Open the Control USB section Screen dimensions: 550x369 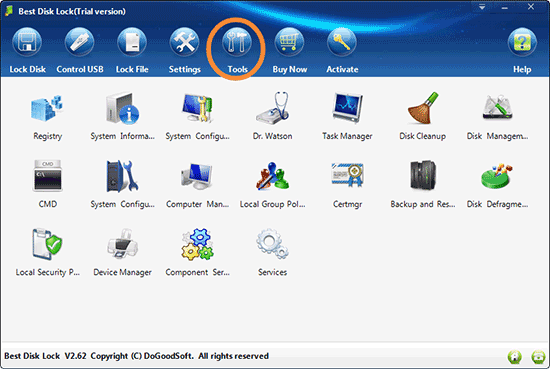tap(80, 51)
